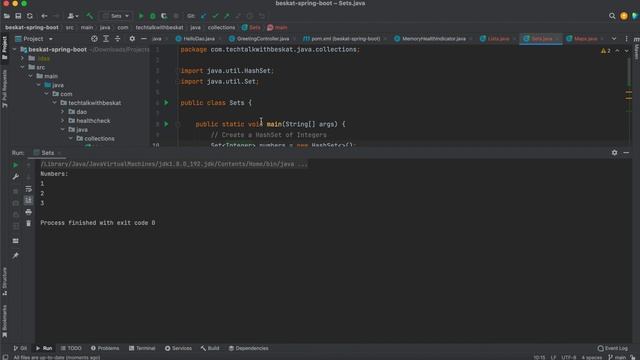Image resolution: width=640 pixels, height=360 pixels.
Task: Clear console with trash icon
Action: (28, 223)
